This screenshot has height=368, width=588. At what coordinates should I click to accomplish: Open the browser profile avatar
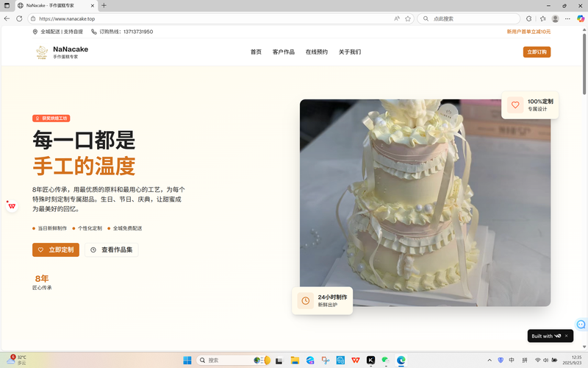(x=556, y=18)
